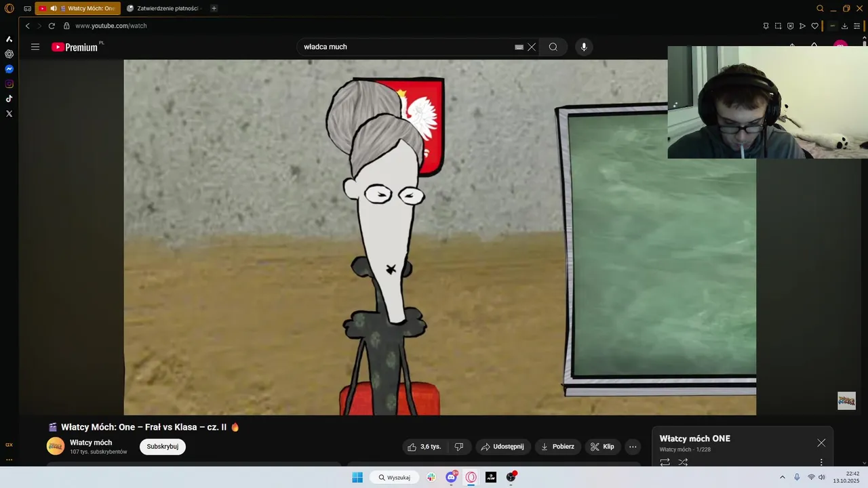Viewport: 868px width, 488px height.
Task: Toggle playlist loop
Action: click(665, 462)
